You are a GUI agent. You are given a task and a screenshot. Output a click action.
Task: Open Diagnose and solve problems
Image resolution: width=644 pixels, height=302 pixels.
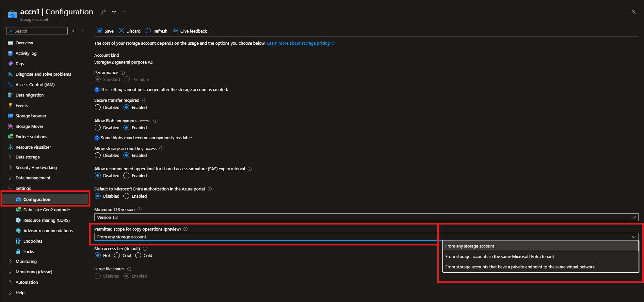click(x=43, y=74)
